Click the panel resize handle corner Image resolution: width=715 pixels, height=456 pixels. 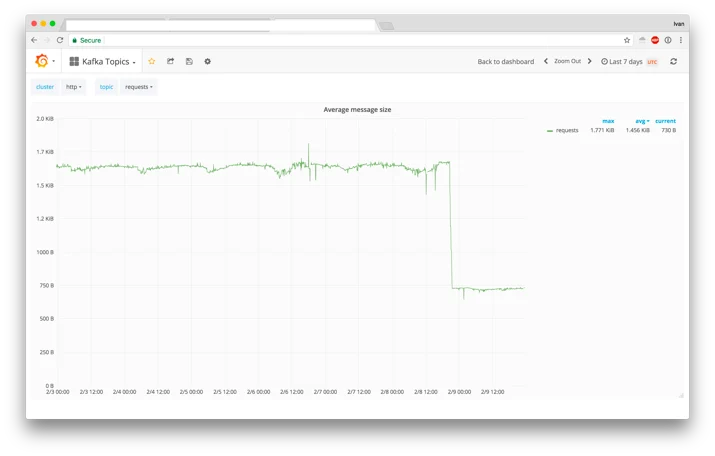click(681, 395)
